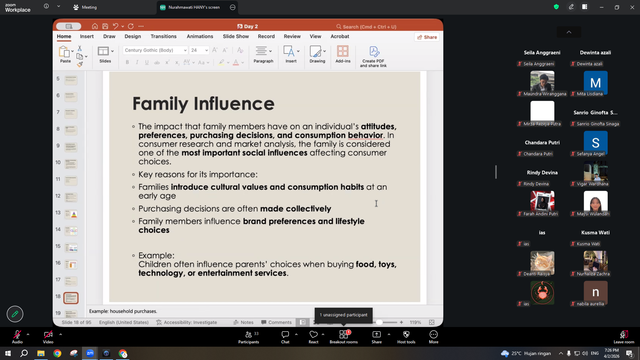Open Host tools in Zoom toolbar
Image resolution: width=640 pixels, height=360 pixels.
[x=406, y=337]
